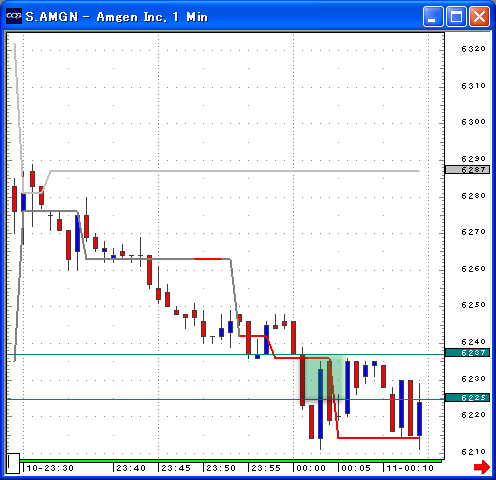Click the 'S.AMGN - Amgen Inc. 1 Min' title
The width and height of the screenshot is (496, 480).
point(117,17)
